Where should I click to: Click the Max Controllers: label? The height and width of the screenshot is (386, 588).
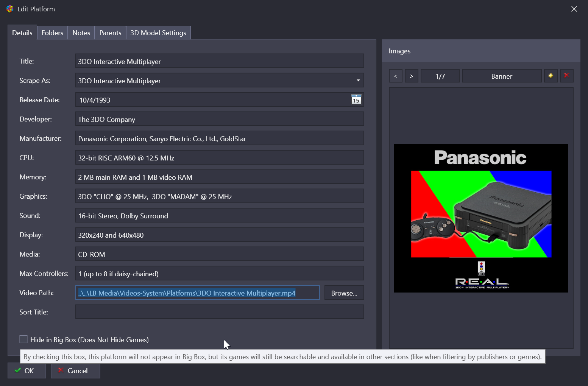(44, 274)
